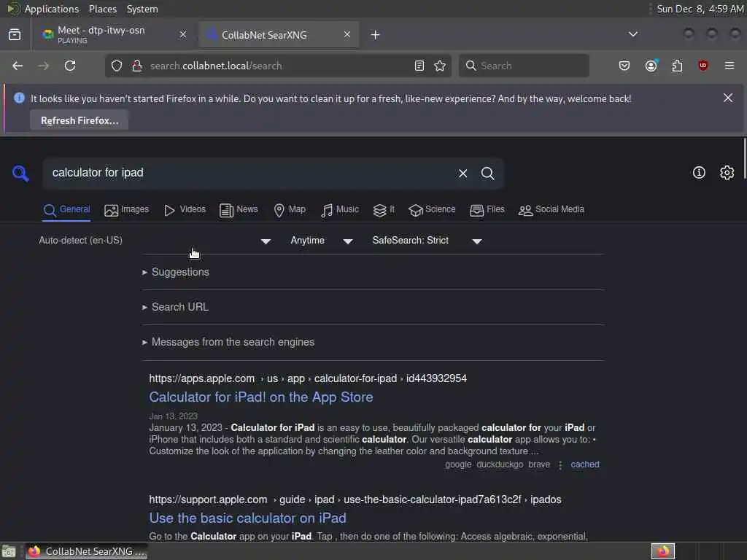Select the Videos search category
Screen dimensions: 747x560
point(185,209)
